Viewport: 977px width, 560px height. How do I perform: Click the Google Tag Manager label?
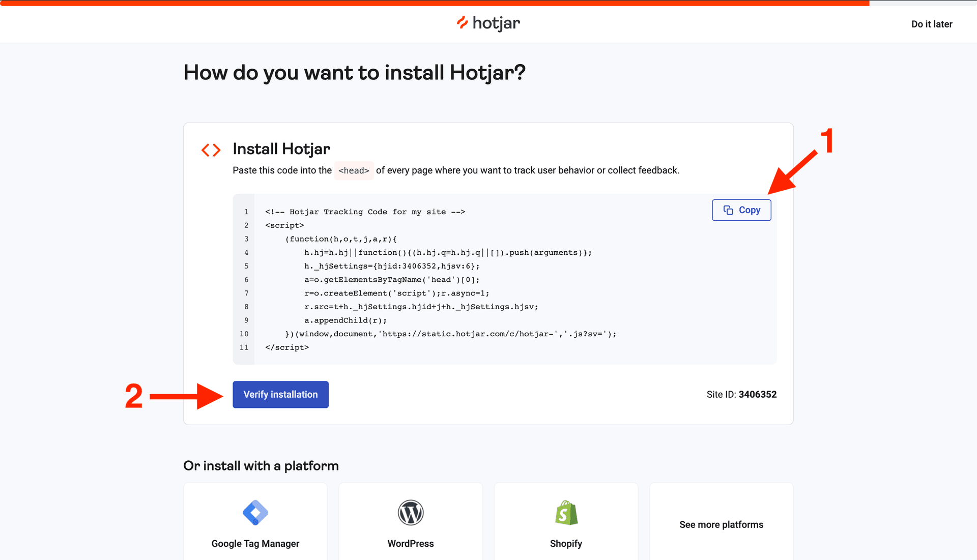pos(255,543)
